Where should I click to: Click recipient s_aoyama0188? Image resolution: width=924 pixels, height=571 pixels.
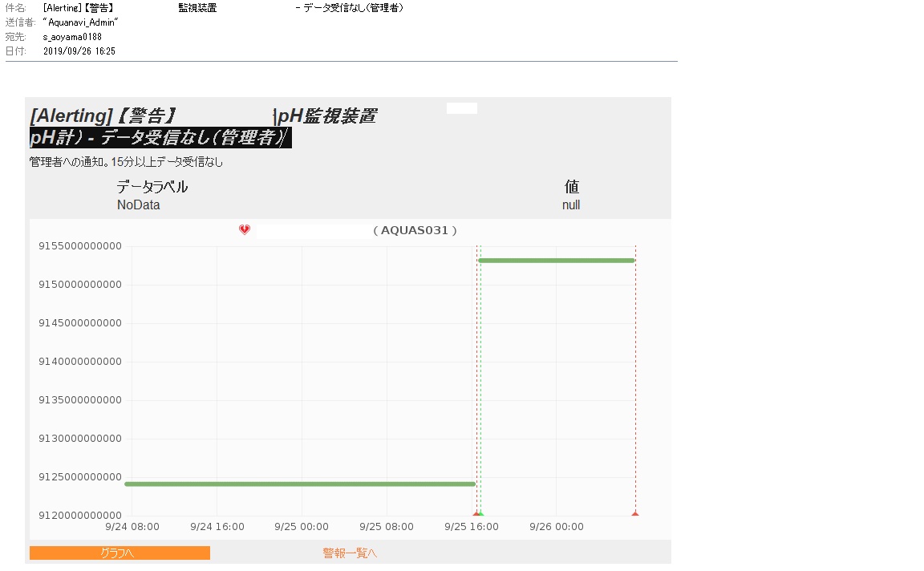72,37
